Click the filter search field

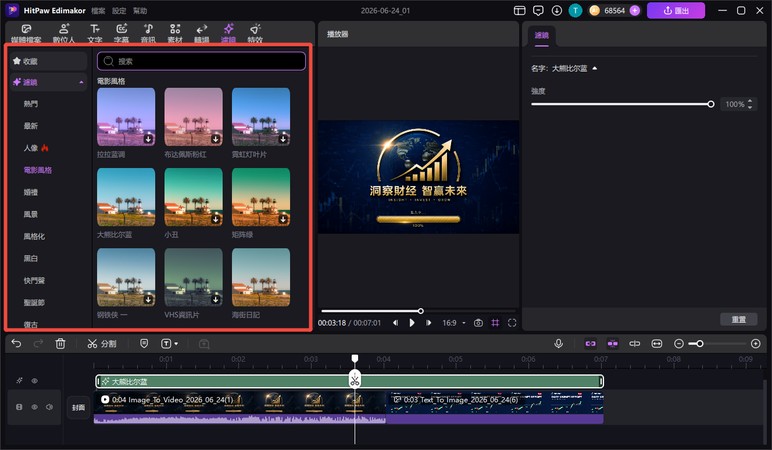[201, 61]
